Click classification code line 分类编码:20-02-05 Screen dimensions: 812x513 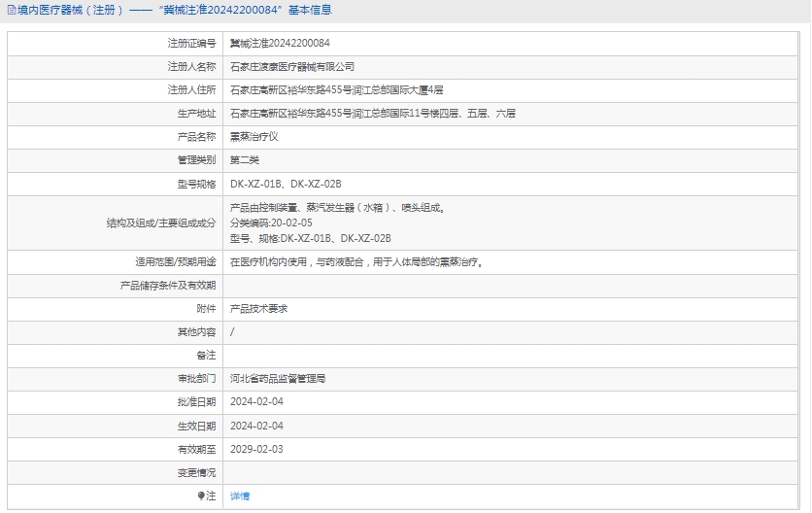click(271, 222)
